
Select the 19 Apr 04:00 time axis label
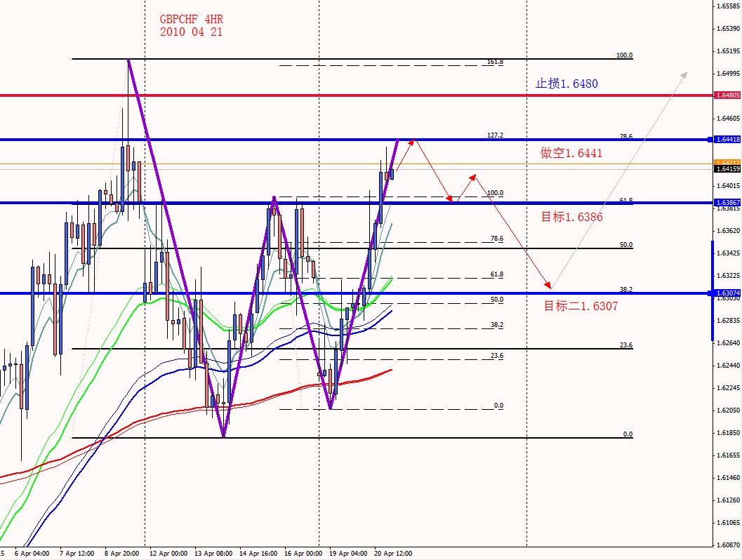pos(348,554)
